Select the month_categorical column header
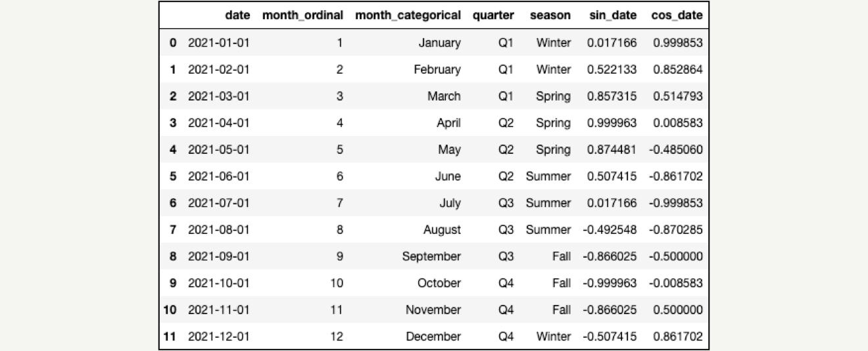Viewport: 868px width, 351px height. 408,16
